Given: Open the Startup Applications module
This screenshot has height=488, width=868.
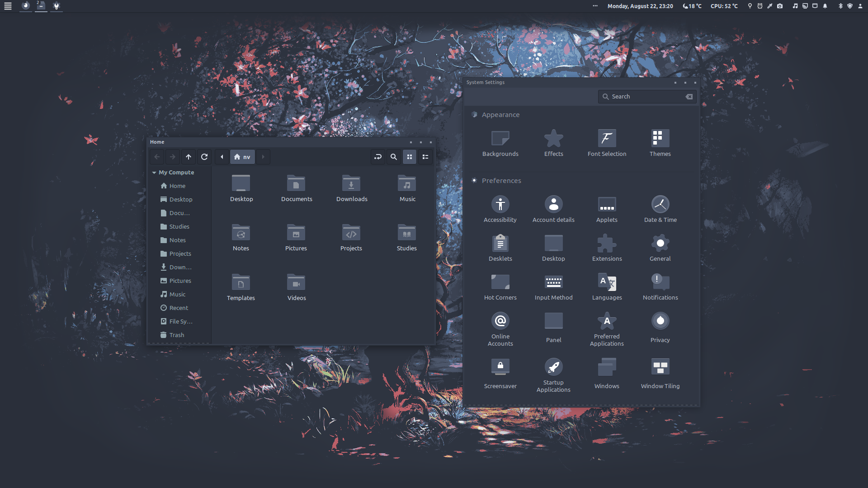Looking at the screenshot, I should [x=553, y=367].
